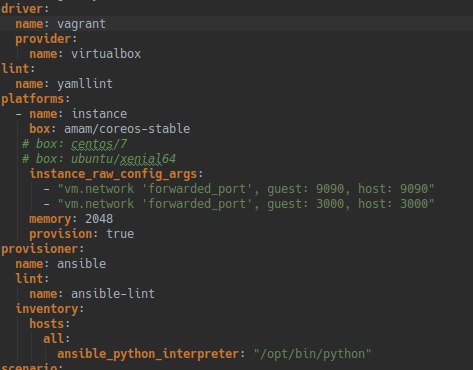Image resolution: width=473 pixels, height=370 pixels.
Task: Click the forwarded_port 3000 string
Action: tap(246, 204)
